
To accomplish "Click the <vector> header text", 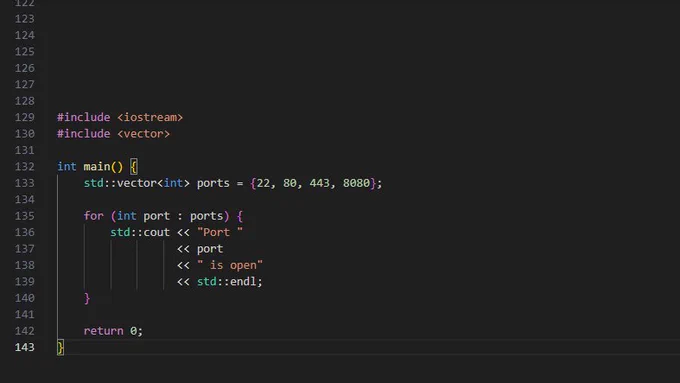I will tap(144, 134).
